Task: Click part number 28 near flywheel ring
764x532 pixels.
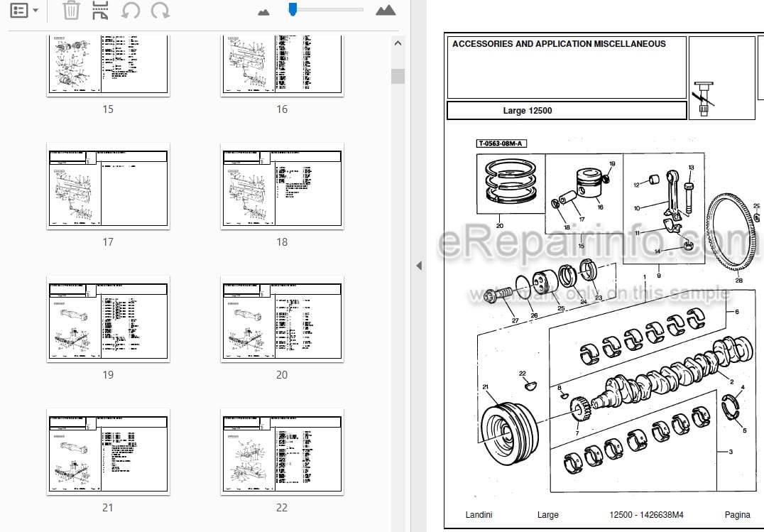Action: [x=738, y=280]
